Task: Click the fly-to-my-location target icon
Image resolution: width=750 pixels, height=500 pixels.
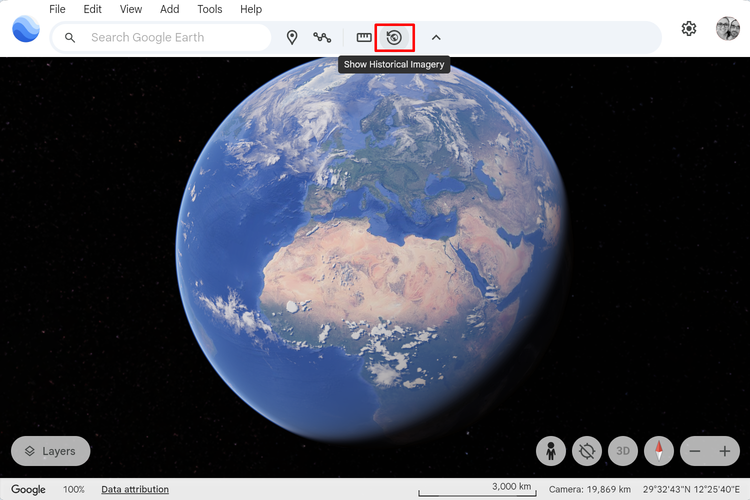Action: (587, 451)
